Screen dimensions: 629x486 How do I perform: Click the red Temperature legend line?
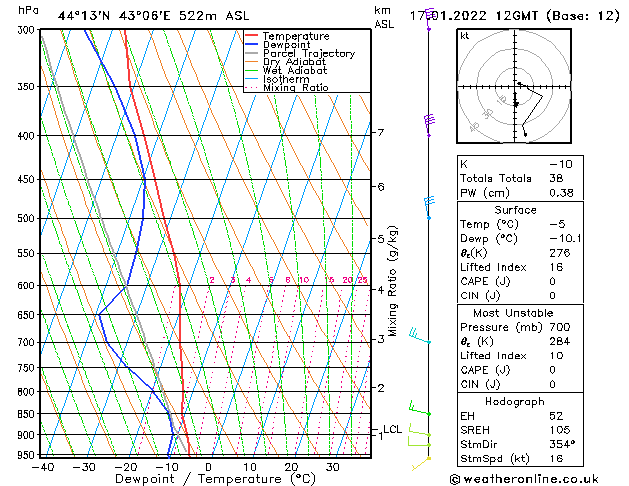[x=252, y=36]
